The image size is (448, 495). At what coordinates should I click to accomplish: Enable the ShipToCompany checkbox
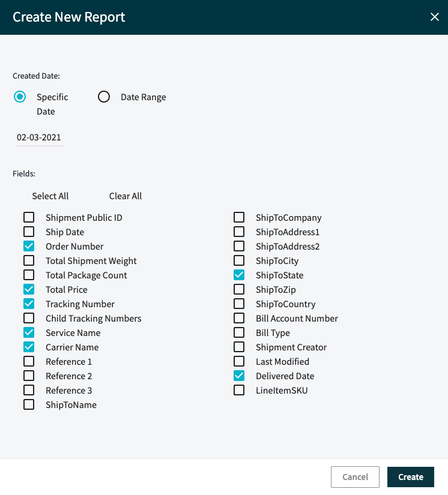tap(238, 217)
